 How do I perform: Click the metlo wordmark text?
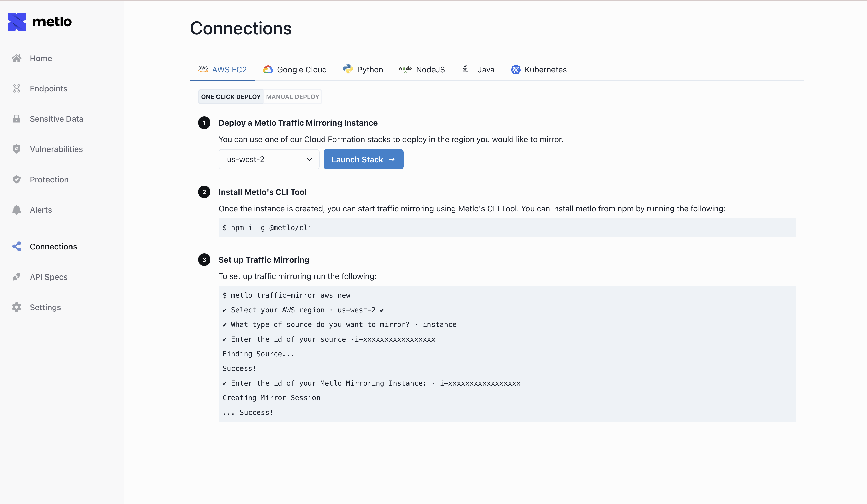click(52, 22)
